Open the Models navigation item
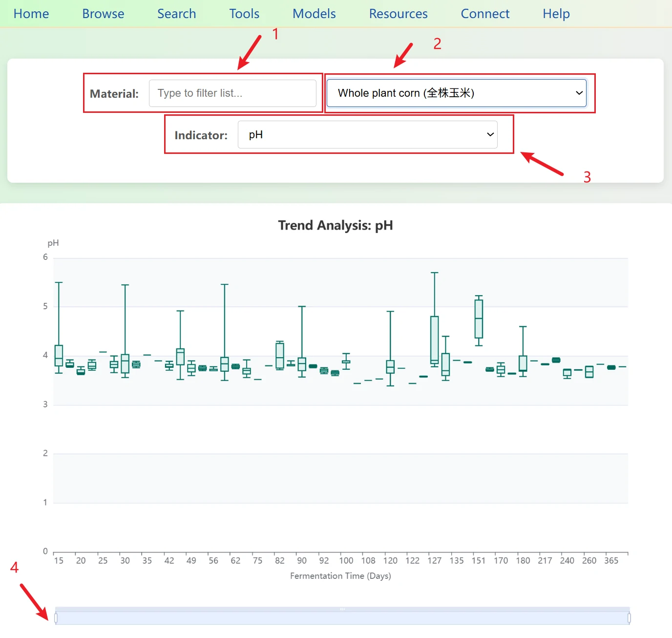 314,14
